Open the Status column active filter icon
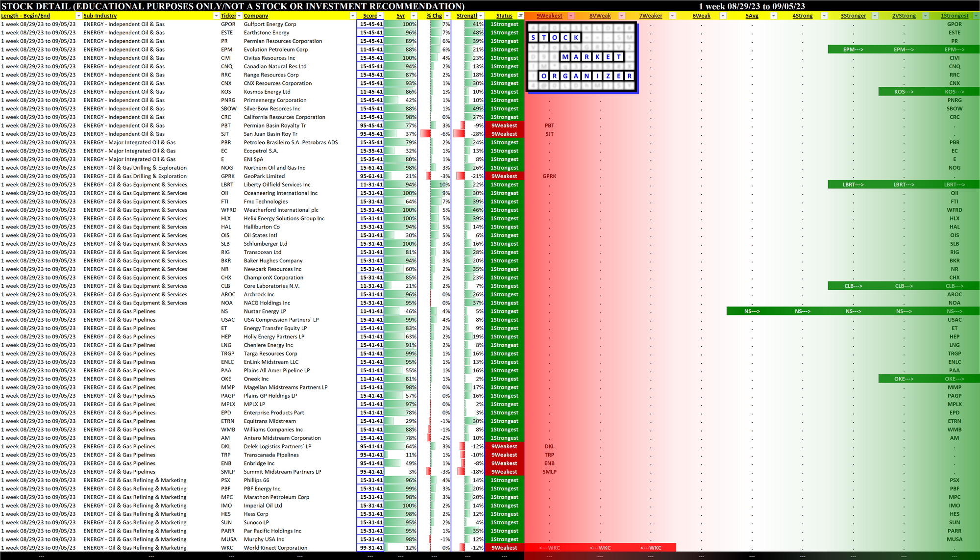 coord(520,16)
